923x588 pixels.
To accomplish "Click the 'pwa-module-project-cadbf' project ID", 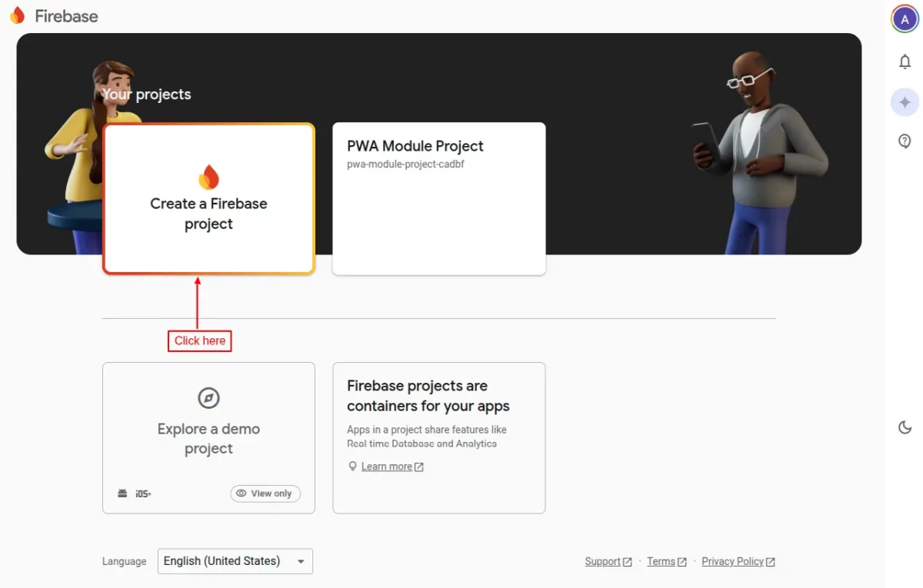I will [405, 164].
